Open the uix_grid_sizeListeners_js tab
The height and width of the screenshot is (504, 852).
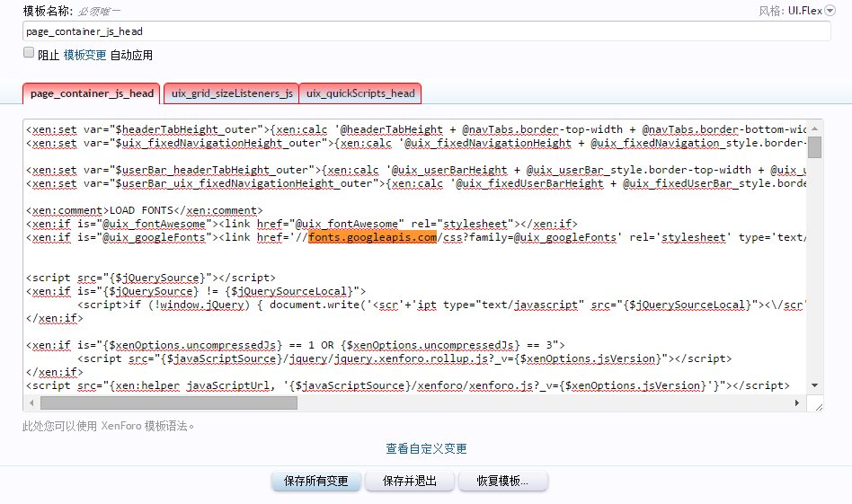[232, 93]
